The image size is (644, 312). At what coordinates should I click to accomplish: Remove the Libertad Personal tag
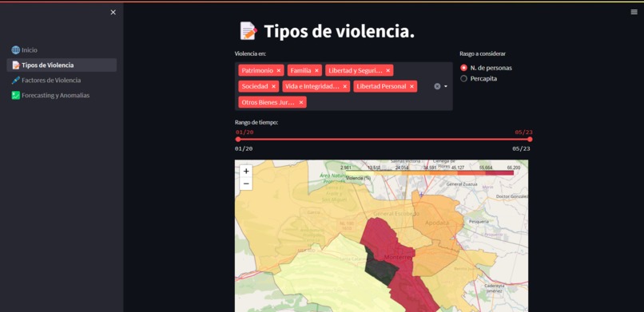[x=411, y=86]
